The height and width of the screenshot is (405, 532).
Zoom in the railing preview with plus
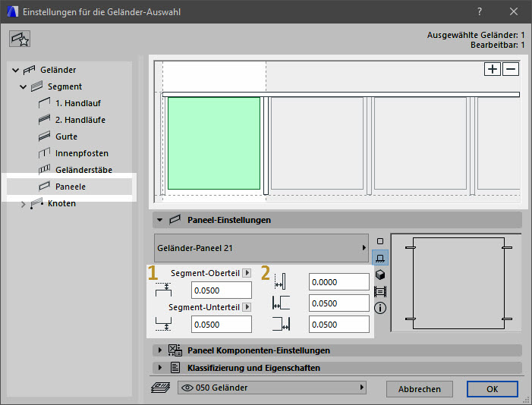[493, 69]
